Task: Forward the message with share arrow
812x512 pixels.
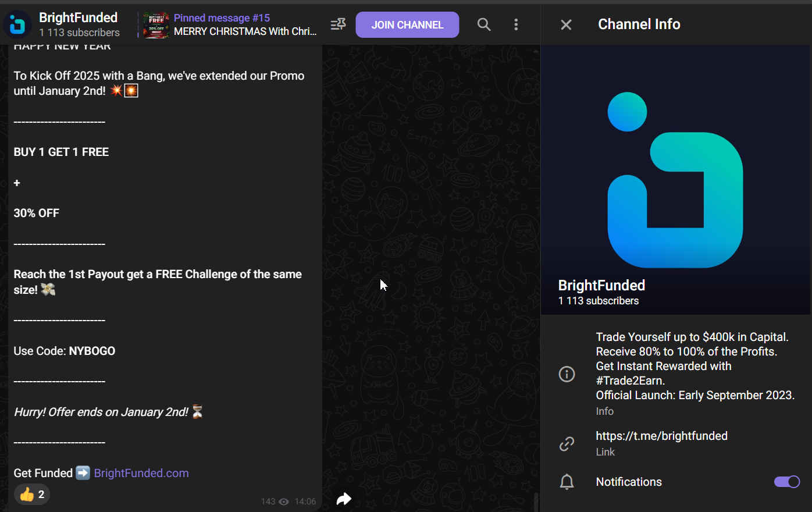Action: click(344, 499)
